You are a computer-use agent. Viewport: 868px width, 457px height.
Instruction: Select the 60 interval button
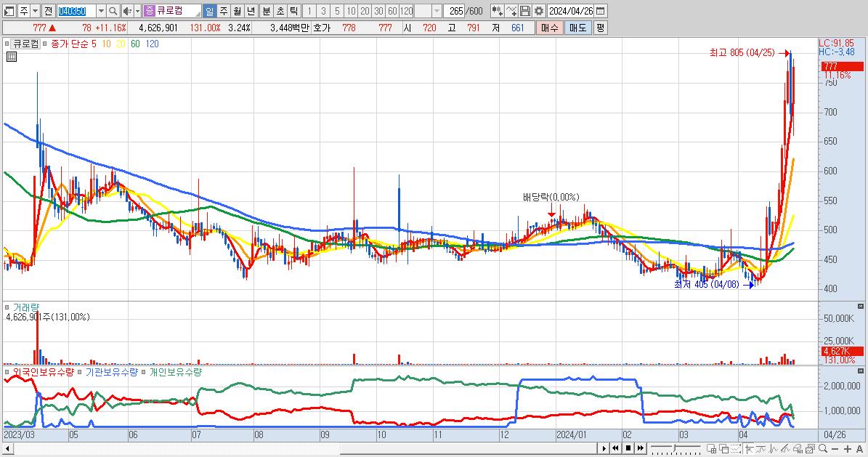click(392, 11)
